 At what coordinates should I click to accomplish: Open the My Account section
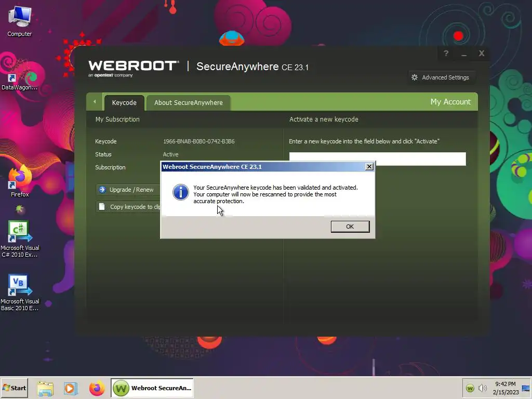450,102
